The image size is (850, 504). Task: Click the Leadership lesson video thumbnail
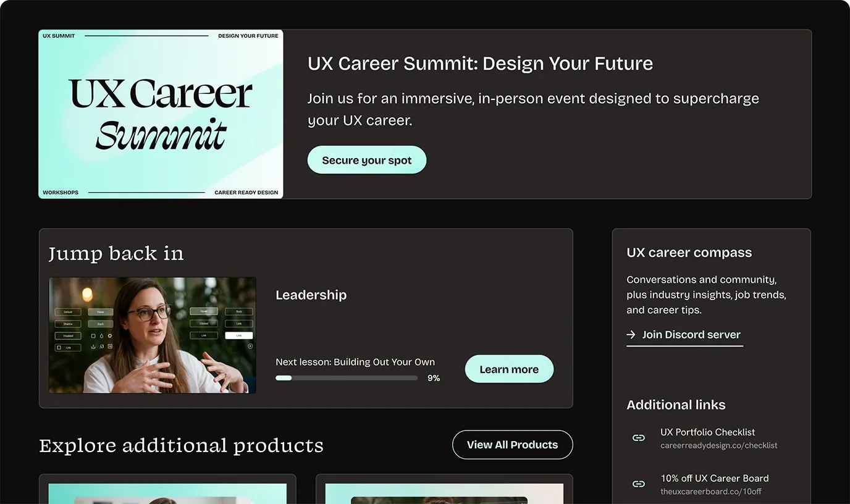pos(153,335)
